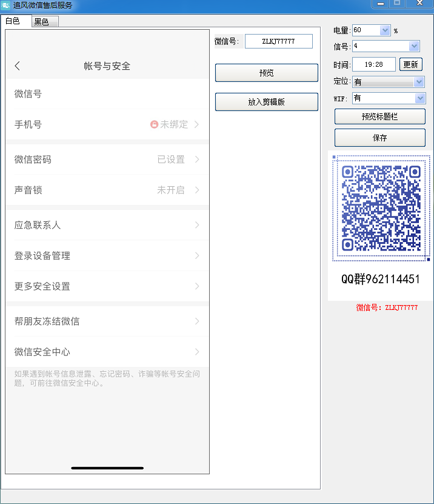
Task: Open the chevron in the 微信密码 row
Action: click(197, 160)
